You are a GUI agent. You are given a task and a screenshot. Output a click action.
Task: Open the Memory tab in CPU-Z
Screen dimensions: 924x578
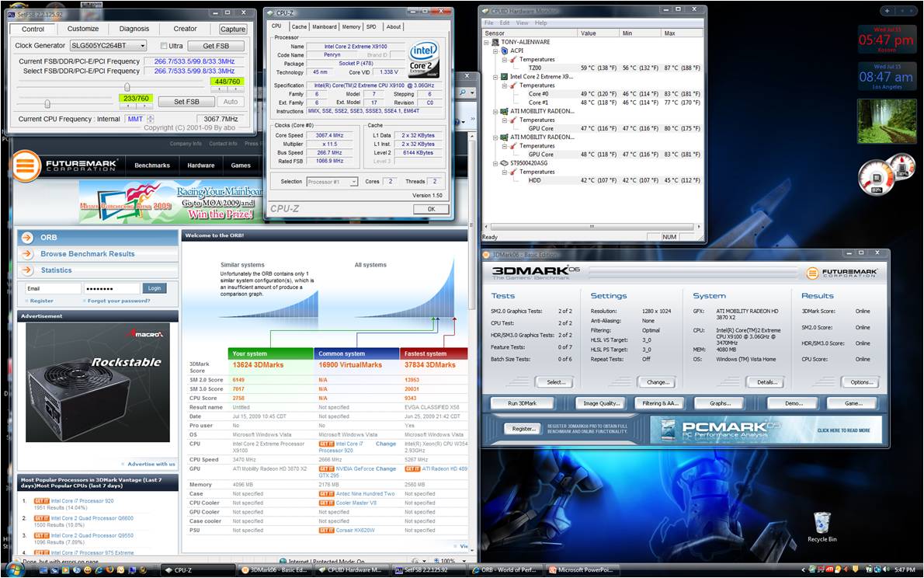tap(351, 26)
